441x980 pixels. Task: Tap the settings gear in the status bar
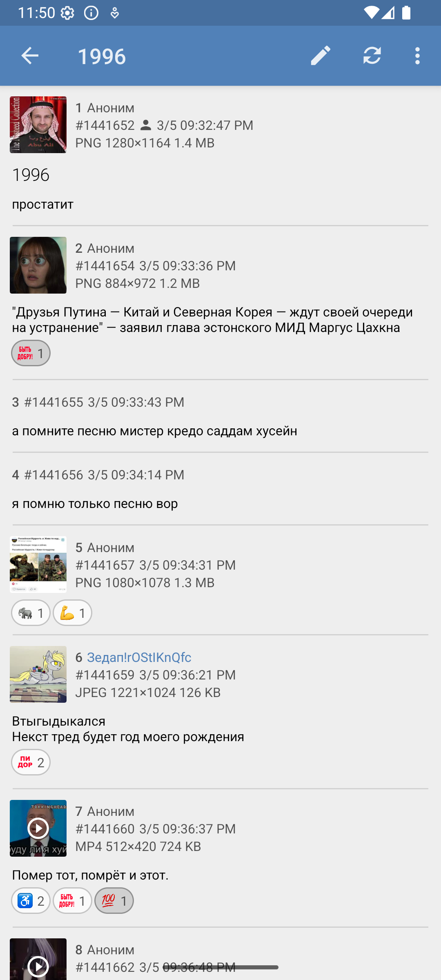(67, 13)
